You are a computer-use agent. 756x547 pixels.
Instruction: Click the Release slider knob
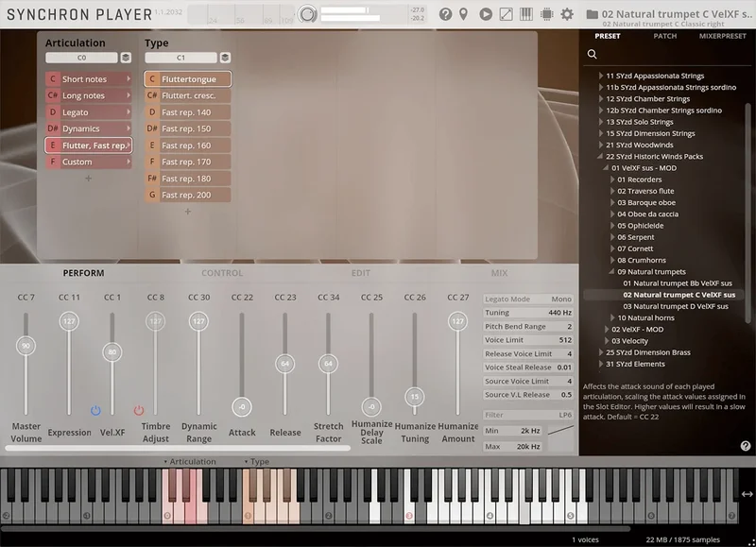click(x=285, y=364)
